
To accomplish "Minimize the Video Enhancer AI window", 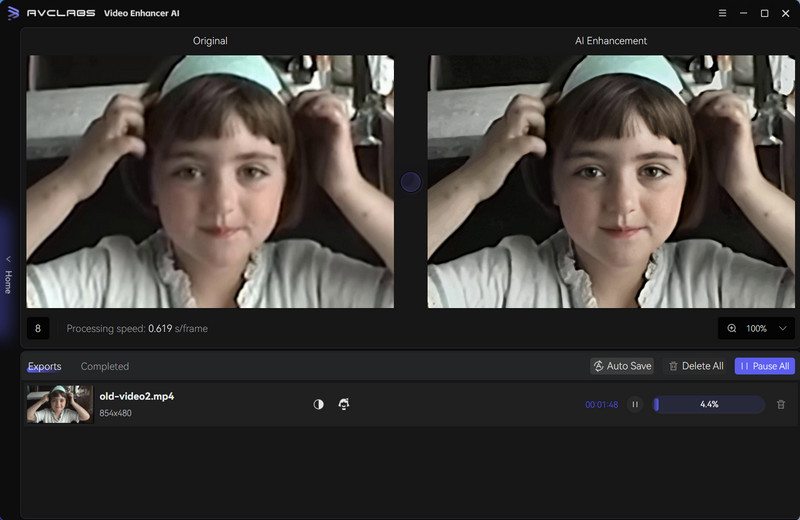I will [x=743, y=13].
